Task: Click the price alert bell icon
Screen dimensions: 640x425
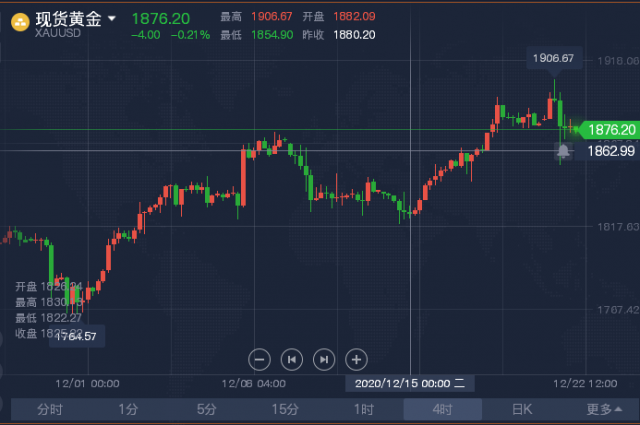Action: 563,151
